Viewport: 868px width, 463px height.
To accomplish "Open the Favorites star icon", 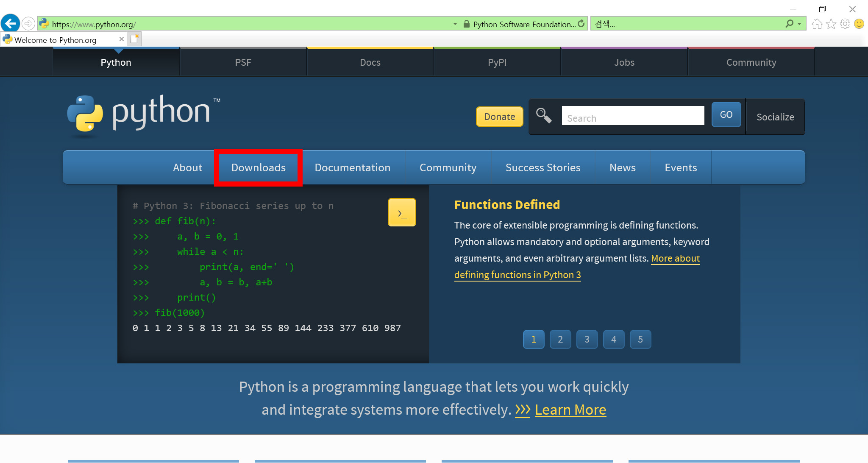I will [x=831, y=24].
